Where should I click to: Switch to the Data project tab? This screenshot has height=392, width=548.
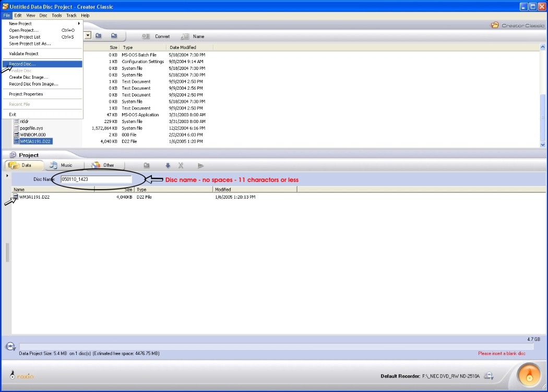click(24, 165)
